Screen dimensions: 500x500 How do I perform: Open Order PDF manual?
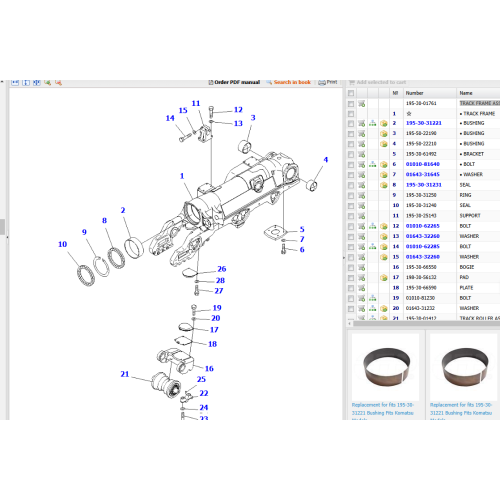[x=234, y=82]
